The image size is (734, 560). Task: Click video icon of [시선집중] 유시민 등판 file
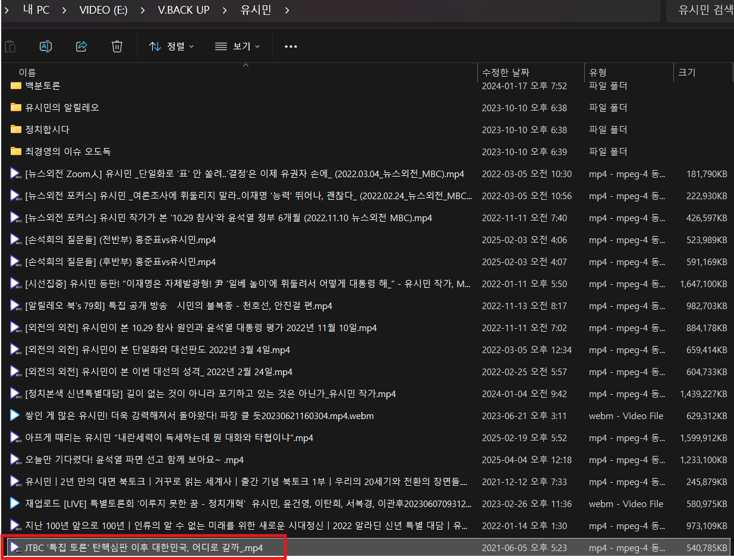pyautogui.click(x=16, y=284)
